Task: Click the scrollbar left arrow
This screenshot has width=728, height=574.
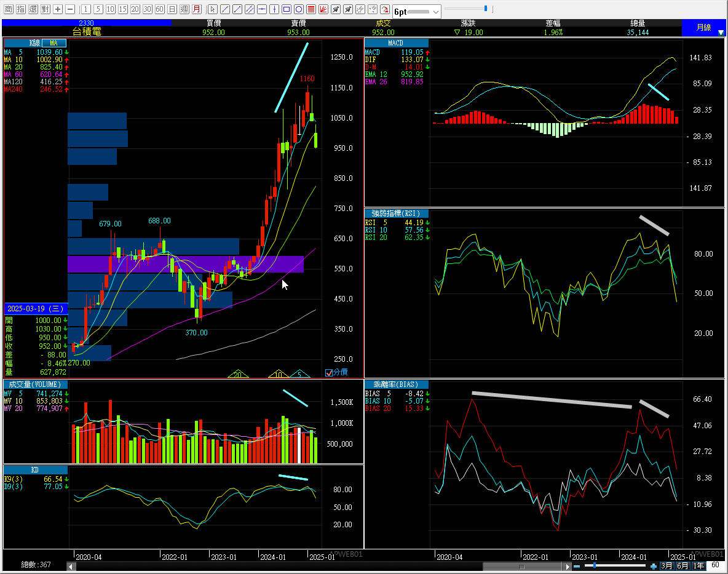Action: coord(71,567)
